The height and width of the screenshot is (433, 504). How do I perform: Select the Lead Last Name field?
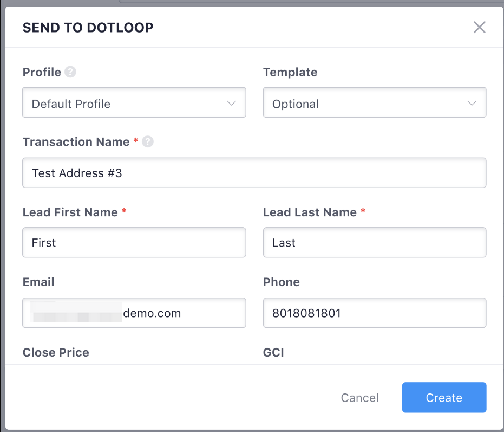[374, 243]
